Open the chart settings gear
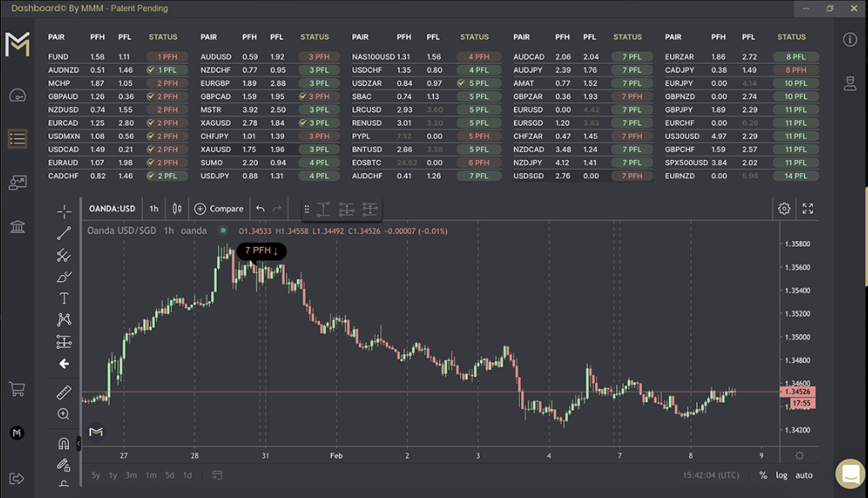868x498 pixels. 784,209
